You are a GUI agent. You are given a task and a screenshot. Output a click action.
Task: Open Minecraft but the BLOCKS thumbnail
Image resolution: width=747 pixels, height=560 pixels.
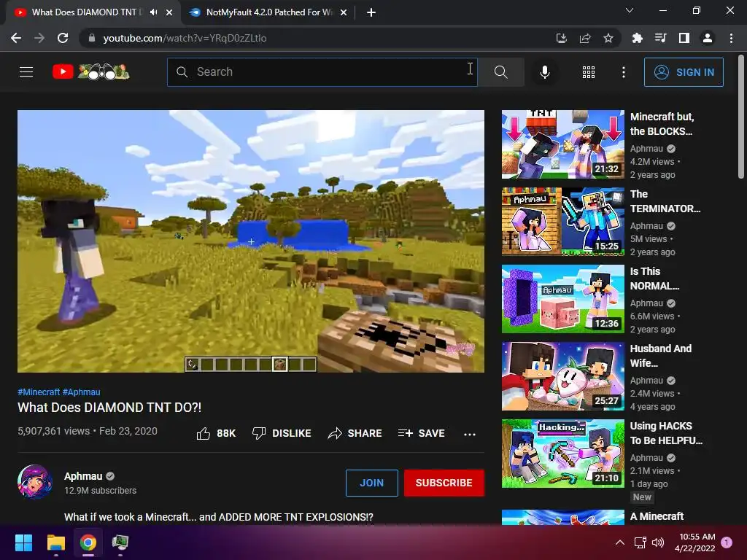tap(563, 144)
